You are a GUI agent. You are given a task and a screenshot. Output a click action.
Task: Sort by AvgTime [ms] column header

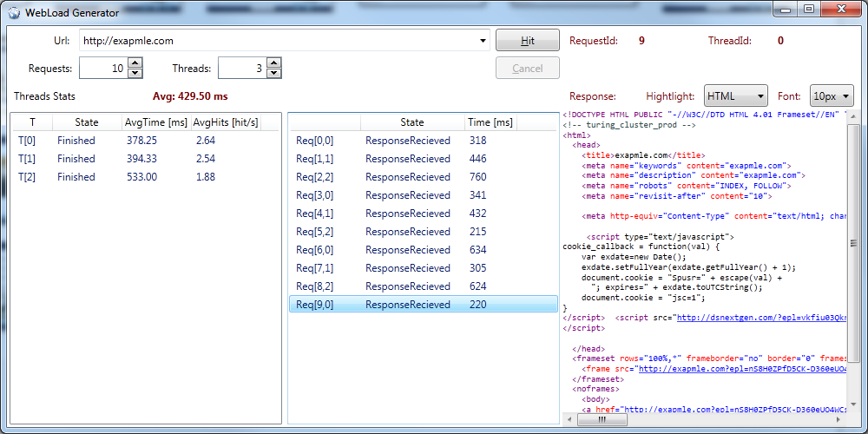[x=156, y=122]
